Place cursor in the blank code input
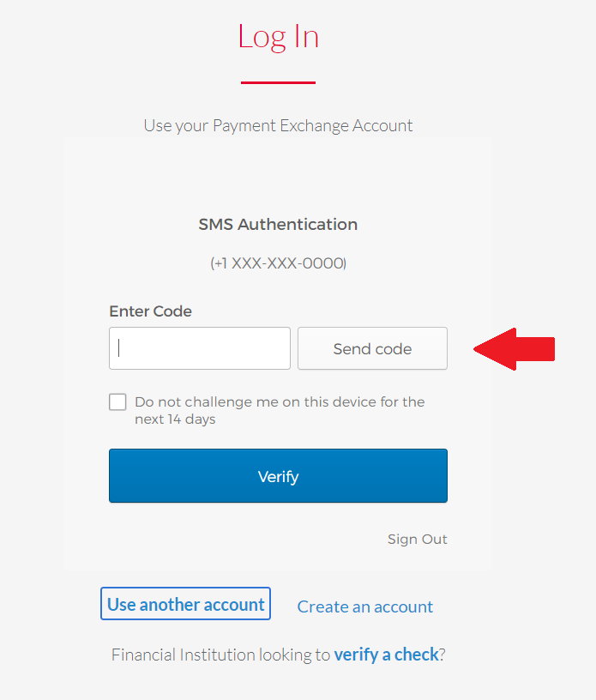This screenshot has height=700, width=596. pyautogui.click(x=199, y=348)
